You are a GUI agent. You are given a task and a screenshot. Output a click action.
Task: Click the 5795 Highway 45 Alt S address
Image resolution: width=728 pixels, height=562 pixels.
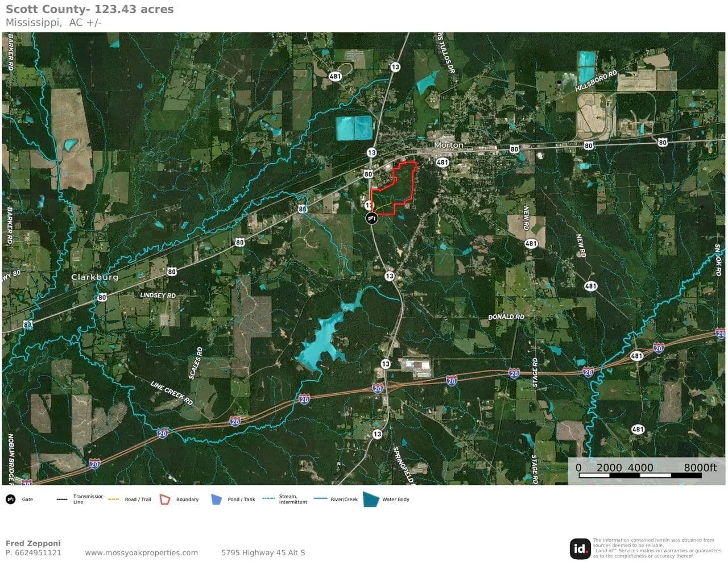click(263, 552)
